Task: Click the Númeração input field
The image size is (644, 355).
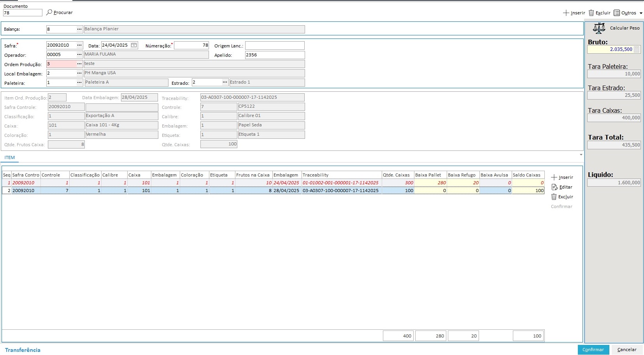Action: pyautogui.click(x=191, y=45)
